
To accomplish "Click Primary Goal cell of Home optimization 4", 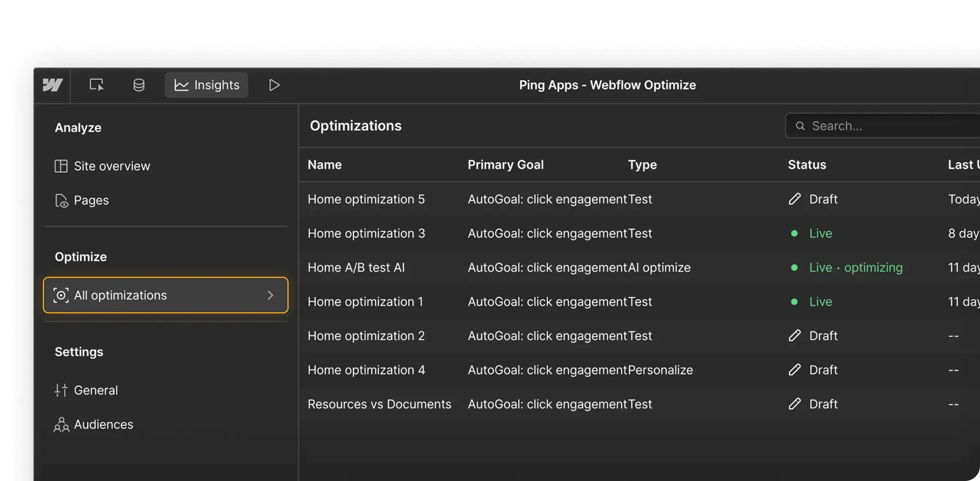I will point(547,370).
